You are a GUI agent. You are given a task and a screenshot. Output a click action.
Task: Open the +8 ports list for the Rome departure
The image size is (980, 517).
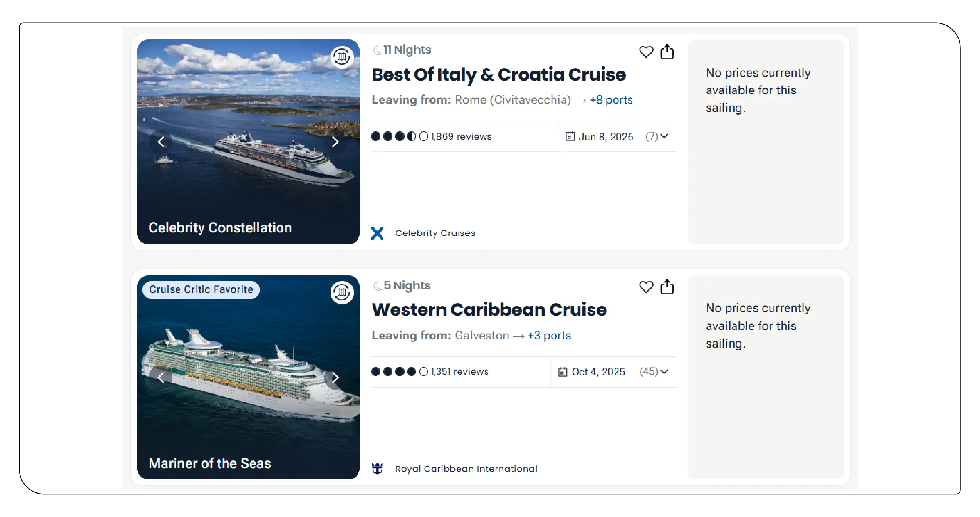click(x=611, y=100)
